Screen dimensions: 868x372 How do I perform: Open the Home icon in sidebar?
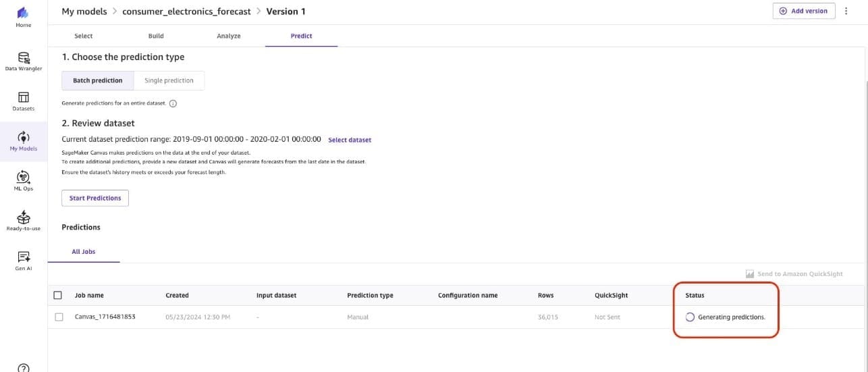[23, 14]
